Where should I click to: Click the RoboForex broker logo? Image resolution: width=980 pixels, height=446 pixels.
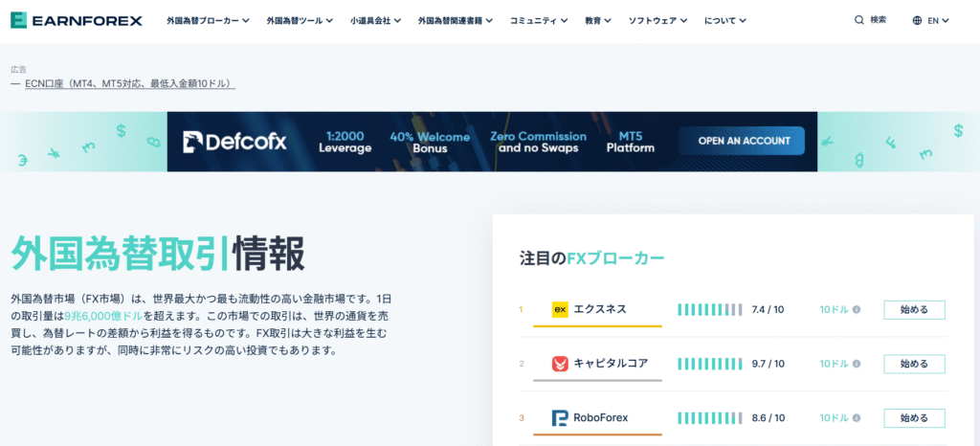pyautogui.click(x=560, y=418)
